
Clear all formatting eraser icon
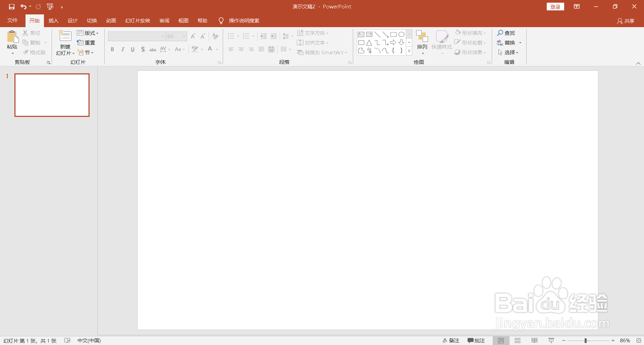[x=215, y=36]
